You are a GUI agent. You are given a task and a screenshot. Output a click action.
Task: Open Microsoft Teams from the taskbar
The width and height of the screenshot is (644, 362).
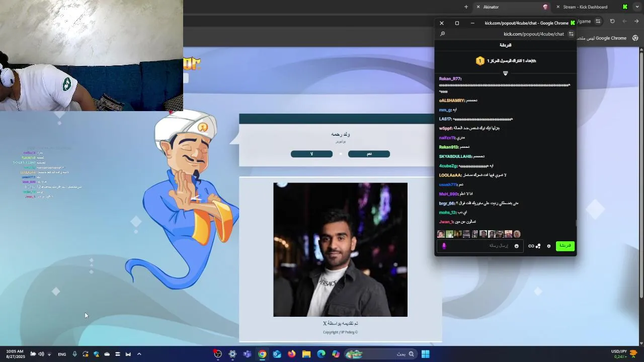point(247,354)
